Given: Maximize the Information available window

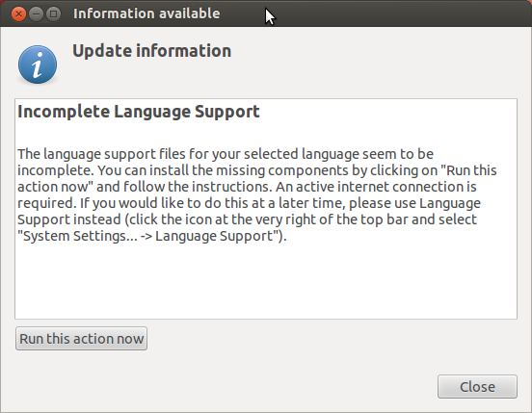Looking at the screenshot, I should [x=53, y=13].
